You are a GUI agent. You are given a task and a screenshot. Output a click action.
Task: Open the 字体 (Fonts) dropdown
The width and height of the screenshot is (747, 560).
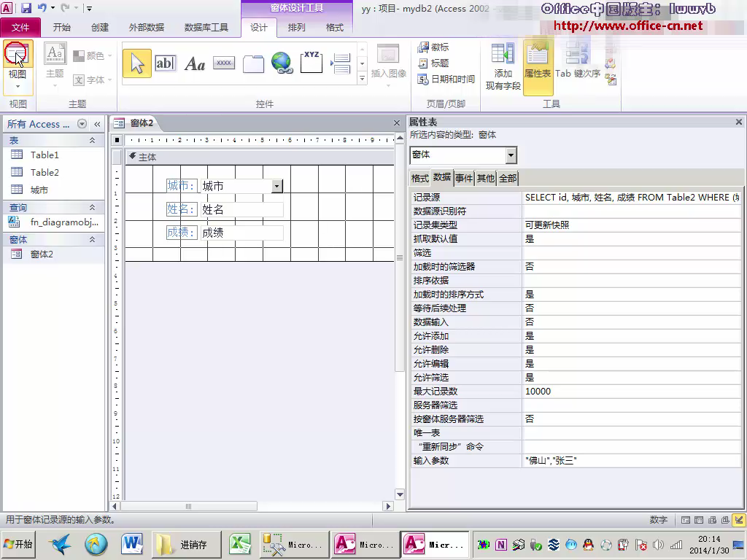tap(93, 79)
